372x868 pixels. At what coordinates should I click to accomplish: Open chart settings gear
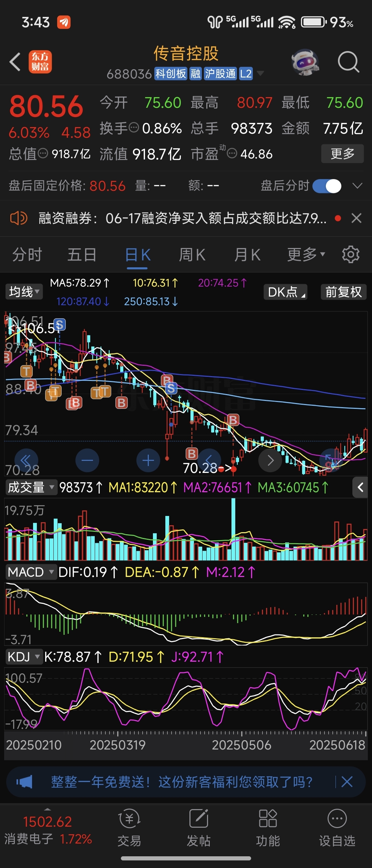coord(351,255)
